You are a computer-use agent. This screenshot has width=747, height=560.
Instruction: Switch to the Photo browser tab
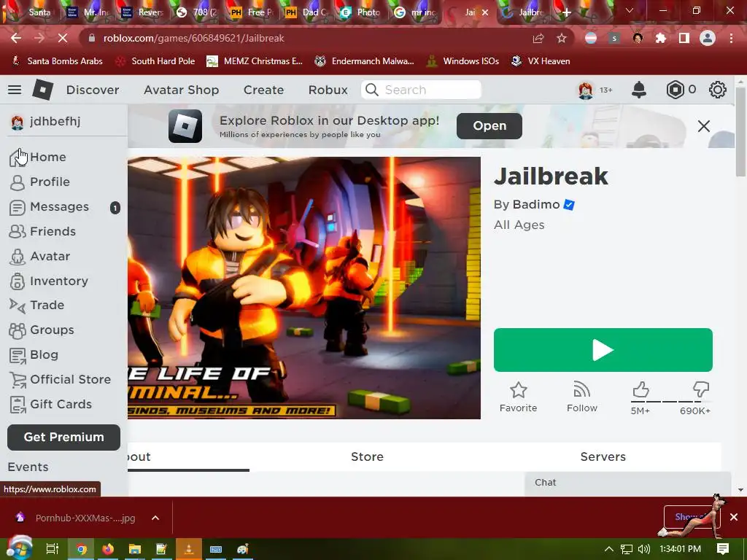(361, 12)
